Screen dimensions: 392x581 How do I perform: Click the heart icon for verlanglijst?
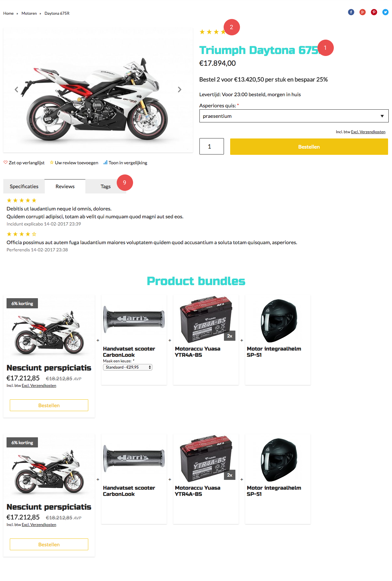6,162
